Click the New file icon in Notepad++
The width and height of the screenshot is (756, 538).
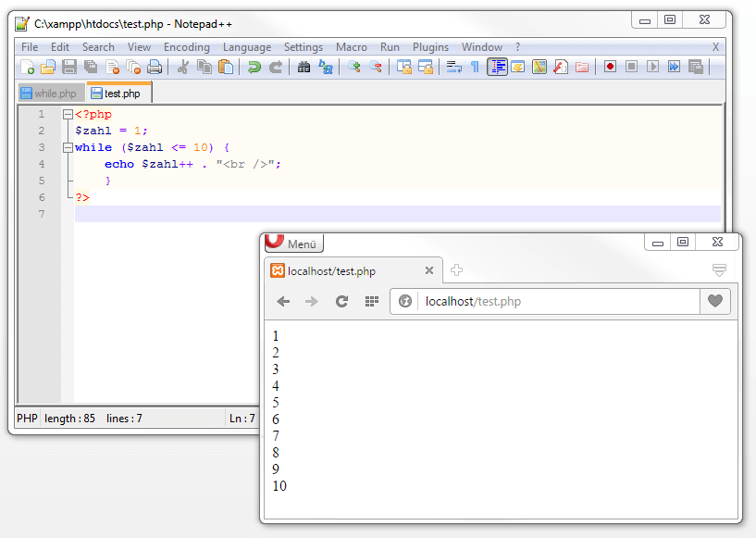click(28, 67)
